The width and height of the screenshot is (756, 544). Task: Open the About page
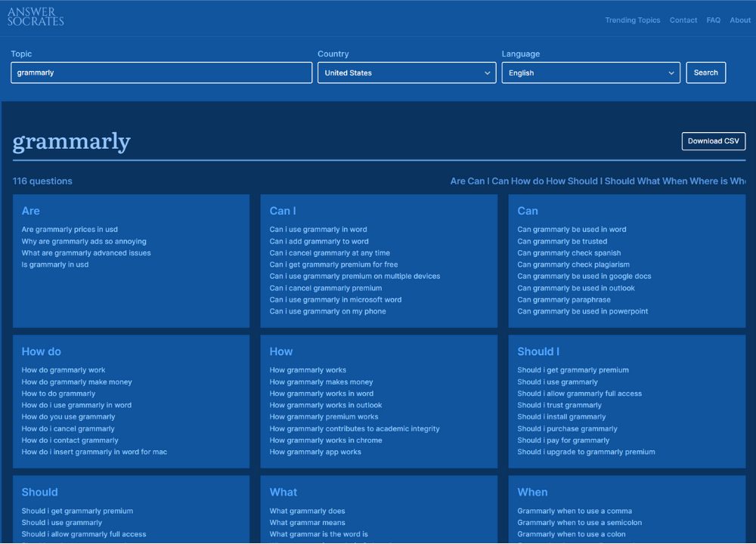click(x=739, y=20)
